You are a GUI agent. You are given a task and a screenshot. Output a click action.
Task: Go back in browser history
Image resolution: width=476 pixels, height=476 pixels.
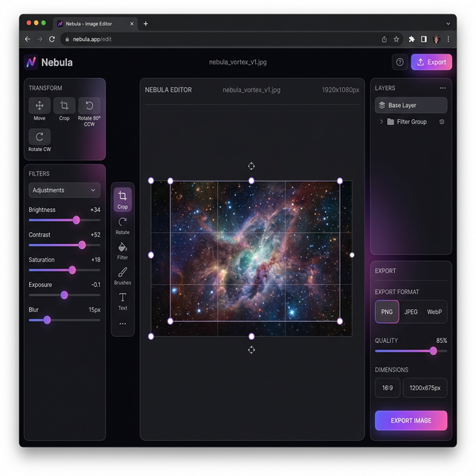pyautogui.click(x=28, y=39)
